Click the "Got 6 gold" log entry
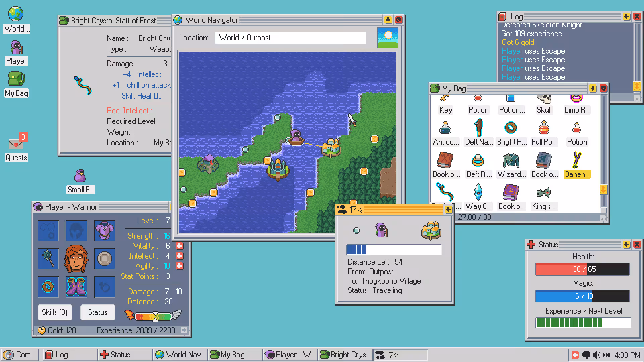 (518, 42)
